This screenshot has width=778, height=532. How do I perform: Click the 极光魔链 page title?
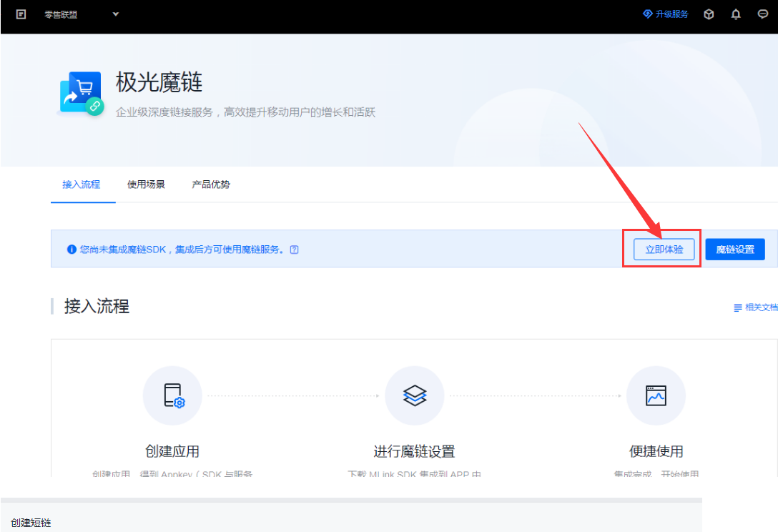[x=159, y=82]
